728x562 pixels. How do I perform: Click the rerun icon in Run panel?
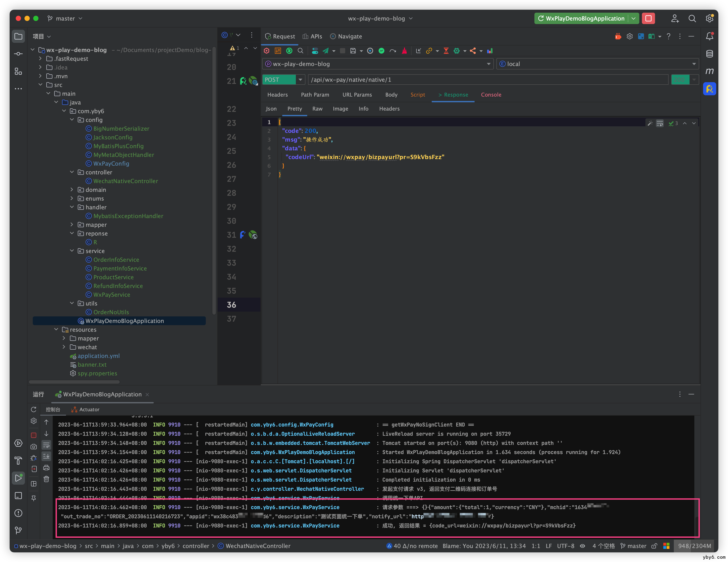(x=34, y=409)
